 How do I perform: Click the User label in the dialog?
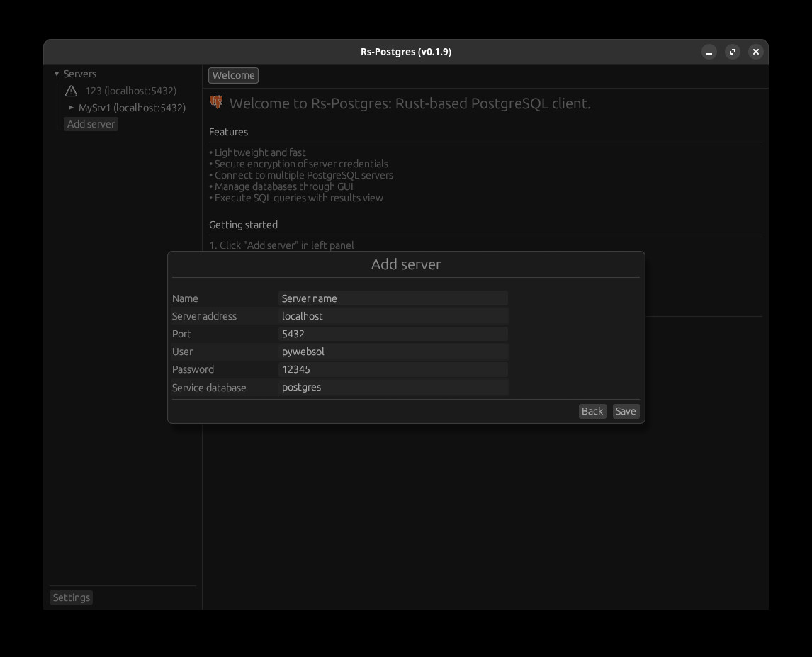click(x=182, y=352)
